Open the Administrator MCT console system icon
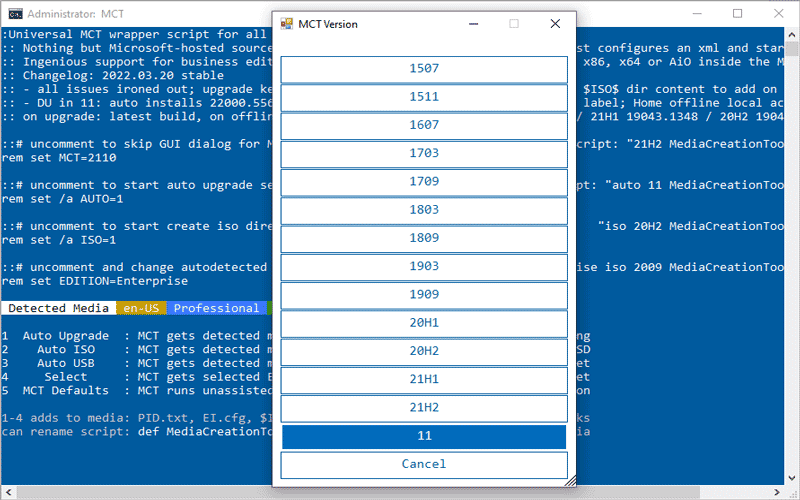The height and width of the screenshot is (500, 800). pos(15,14)
